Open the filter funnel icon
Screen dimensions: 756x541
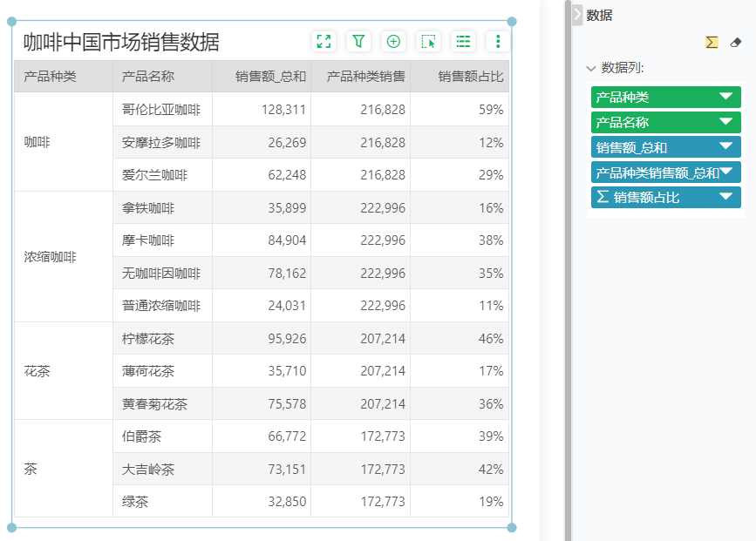[x=359, y=41]
